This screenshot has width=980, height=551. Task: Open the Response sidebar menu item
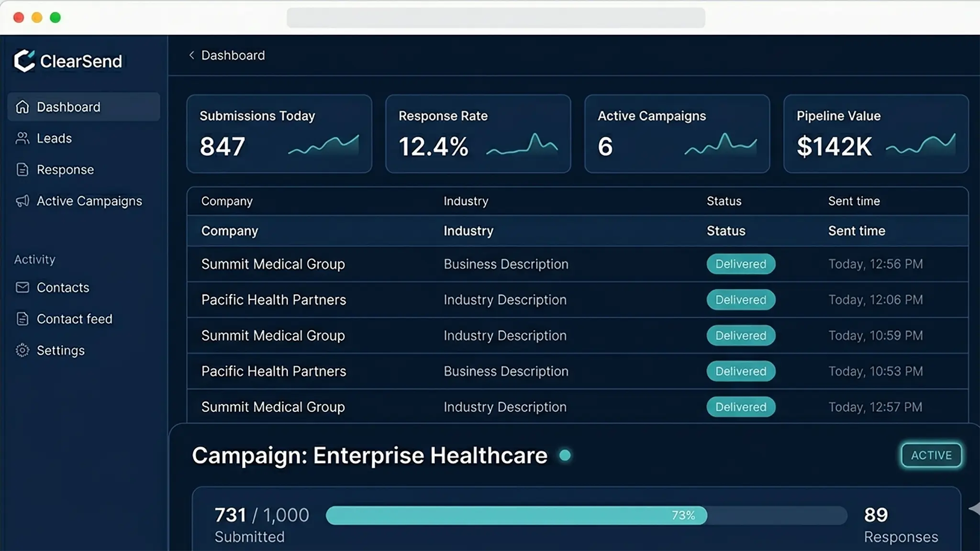84,169
